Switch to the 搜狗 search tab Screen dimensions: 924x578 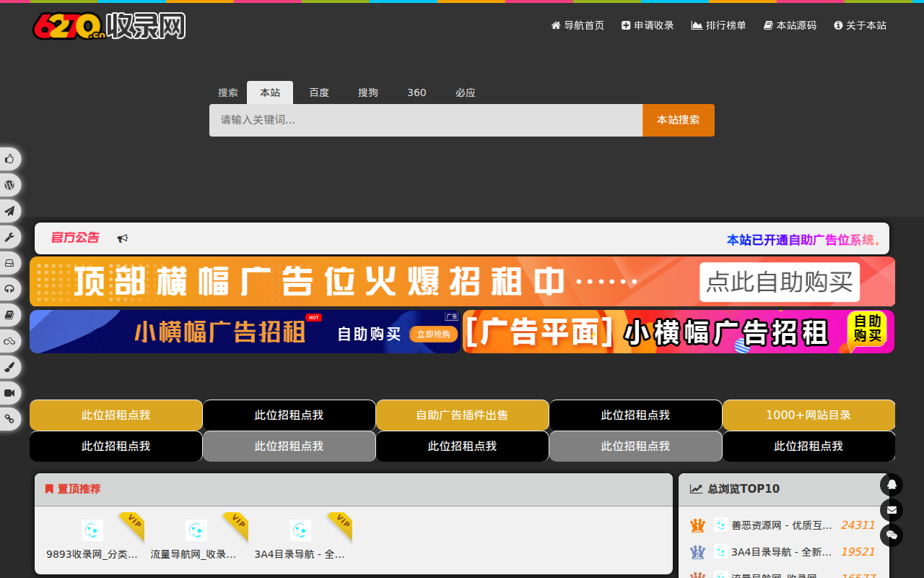[368, 92]
